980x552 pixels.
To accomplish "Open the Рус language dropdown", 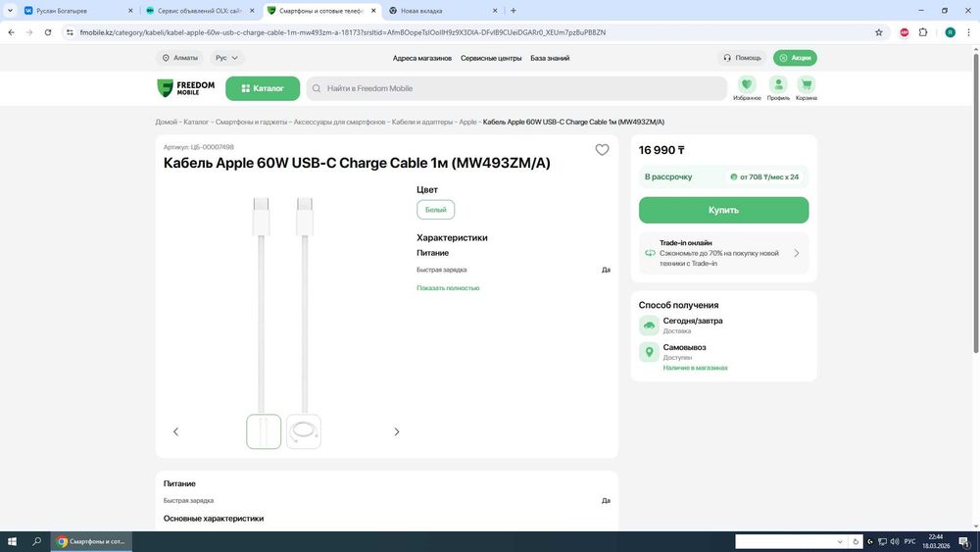I will click(x=227, y=58).
